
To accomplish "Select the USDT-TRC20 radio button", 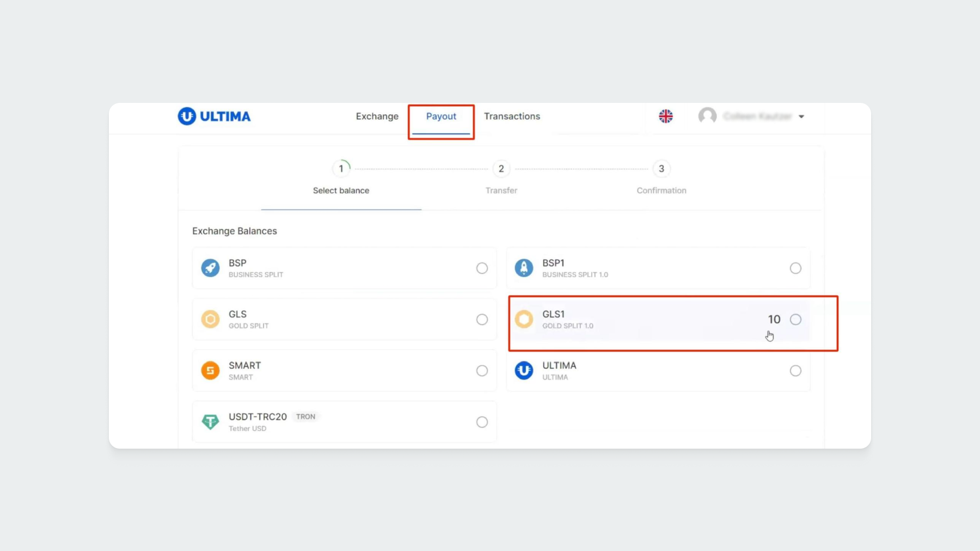I will click(x=482, y=422).
